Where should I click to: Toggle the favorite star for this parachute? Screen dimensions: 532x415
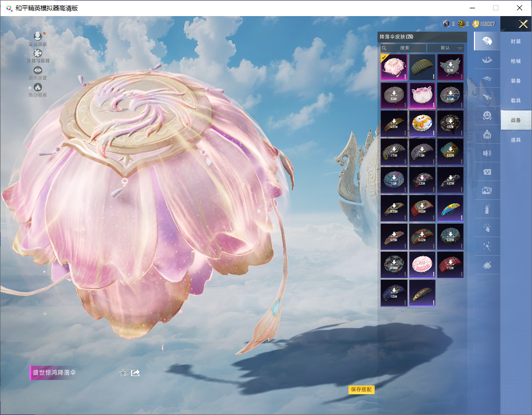pos(123,372)
